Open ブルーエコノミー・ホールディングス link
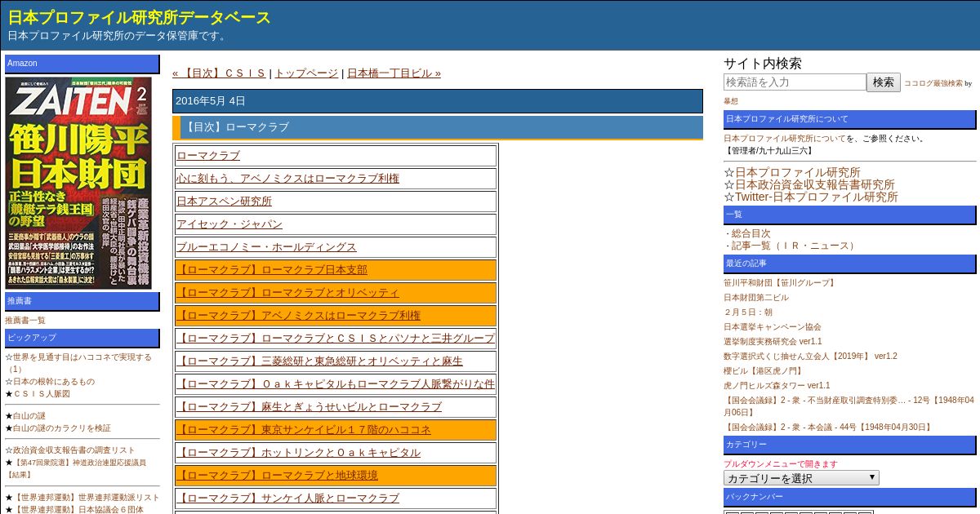Screen dimensions: 980x514 coord(266,247)
